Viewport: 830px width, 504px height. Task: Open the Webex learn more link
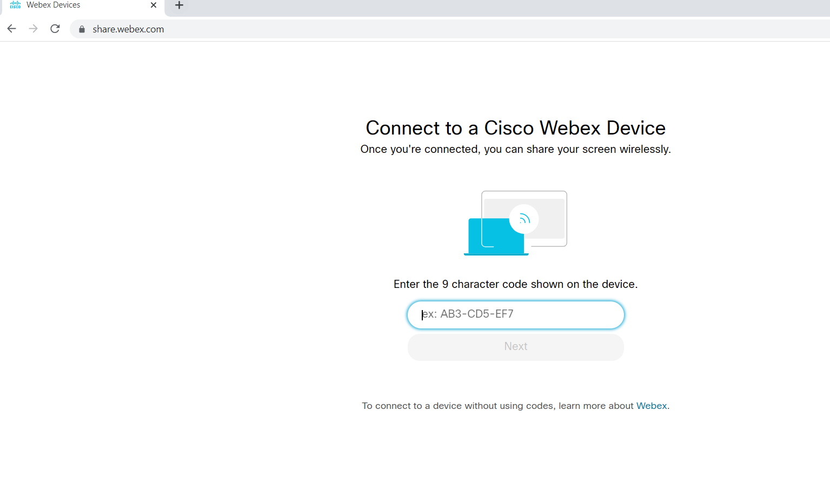pos(651,406)
